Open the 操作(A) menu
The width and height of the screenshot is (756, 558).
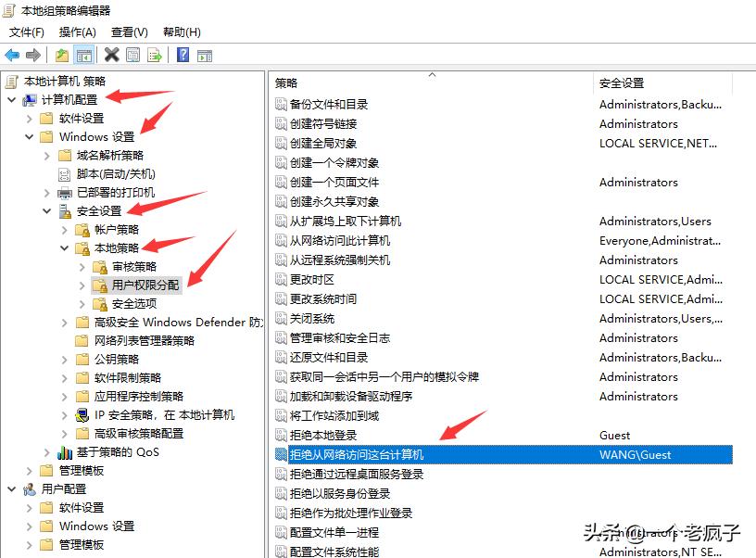[76, 32]
